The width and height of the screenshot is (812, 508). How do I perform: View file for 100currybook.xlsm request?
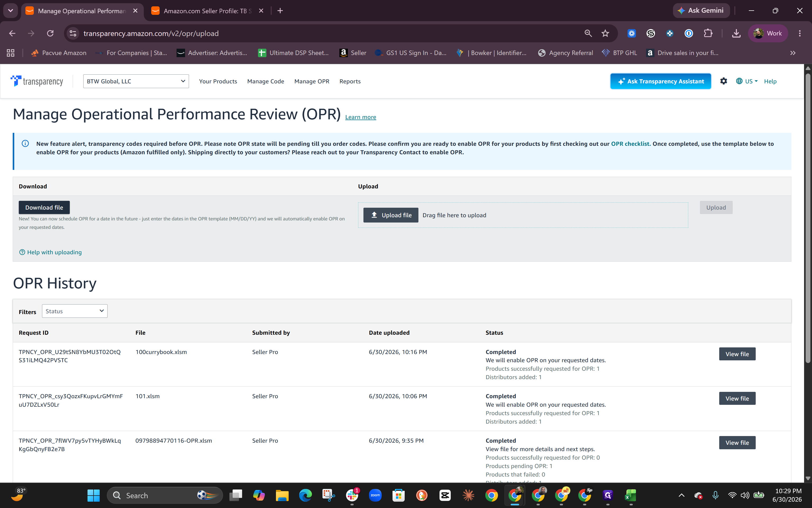737,354
